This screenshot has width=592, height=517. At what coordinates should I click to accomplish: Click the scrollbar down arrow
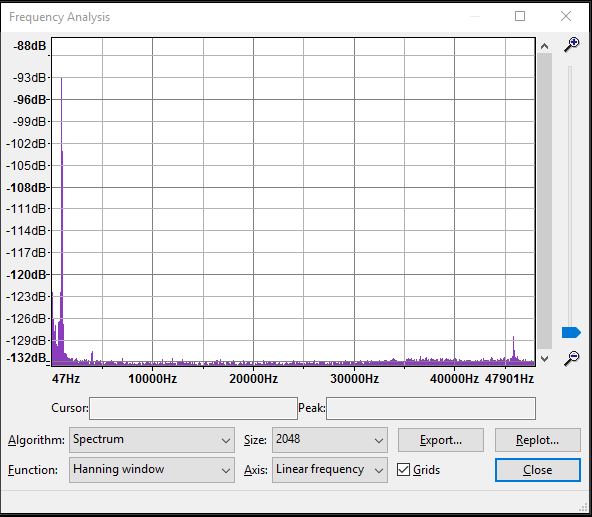[544, 358]
